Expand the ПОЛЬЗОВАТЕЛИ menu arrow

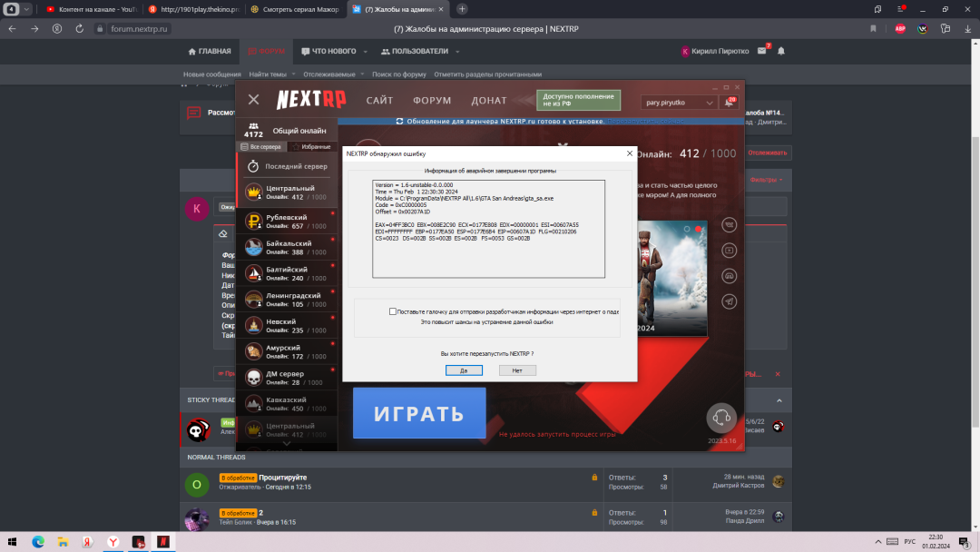(457, 52)
